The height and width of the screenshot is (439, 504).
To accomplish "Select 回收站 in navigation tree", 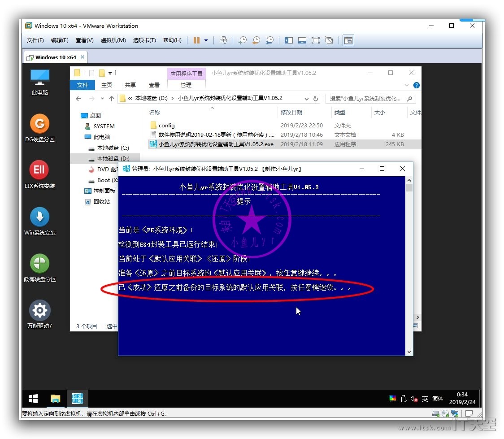I will pos(97,201).
